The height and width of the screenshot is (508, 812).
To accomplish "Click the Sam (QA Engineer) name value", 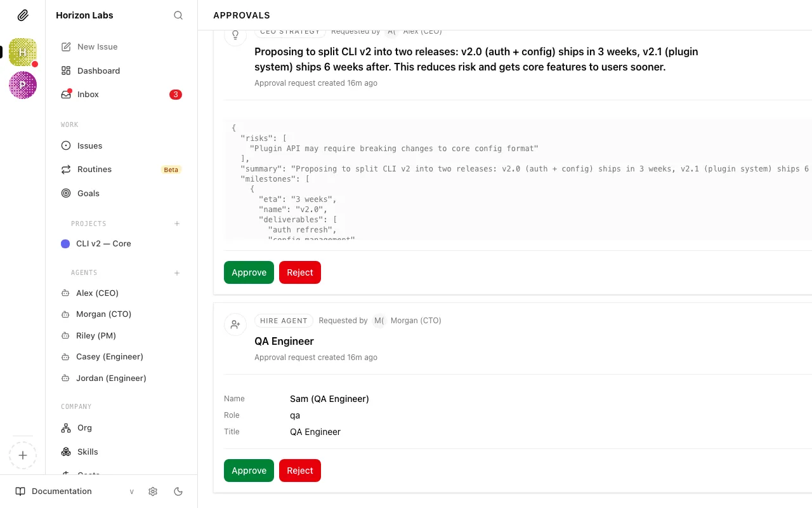I will point(329,399).
